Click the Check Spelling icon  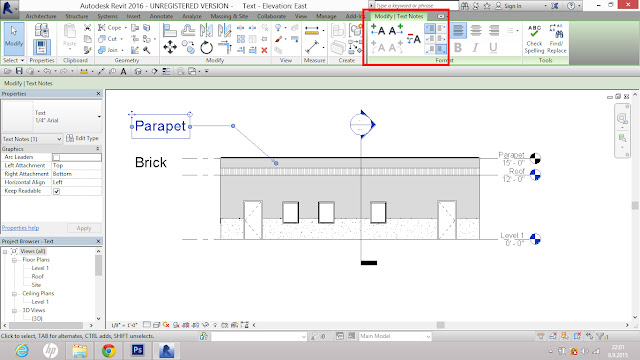pos(534,39)
